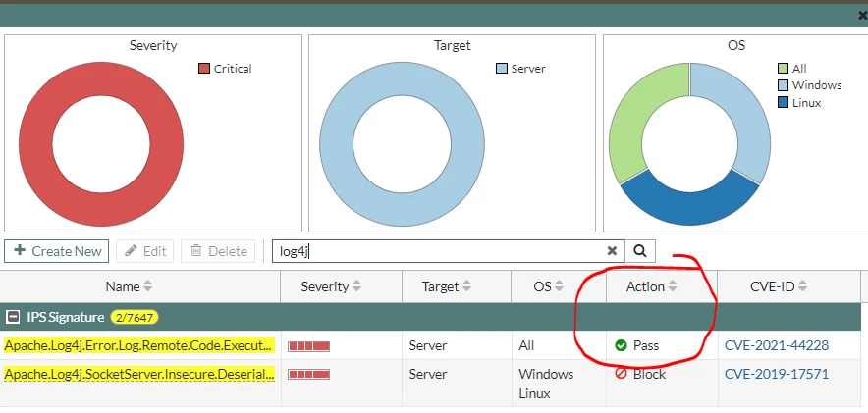Click dark blue Linux segment of OS donut

pos(689,210)
